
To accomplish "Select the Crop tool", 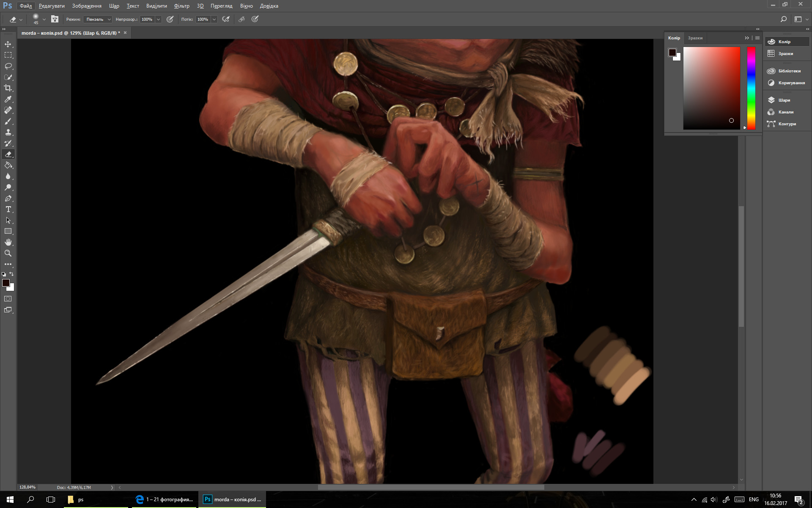I will [x=8, y=88].
